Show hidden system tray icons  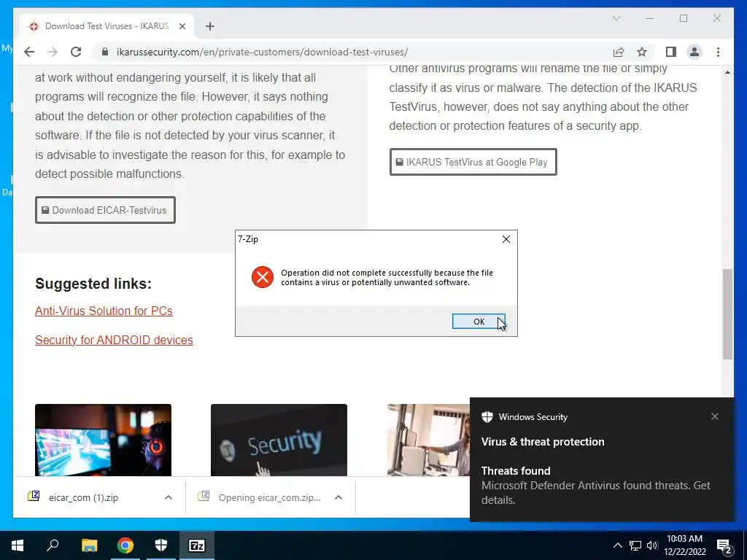(617, 545)
